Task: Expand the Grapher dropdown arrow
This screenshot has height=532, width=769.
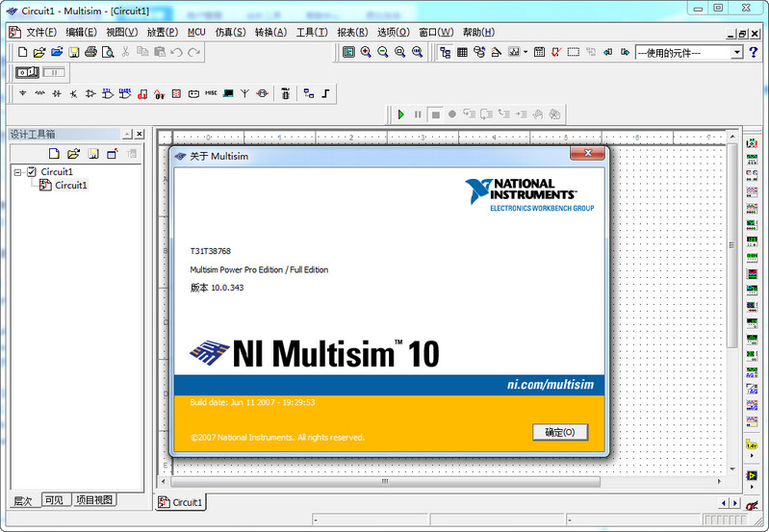Action: pyautogui.click(x=525, y=52)
